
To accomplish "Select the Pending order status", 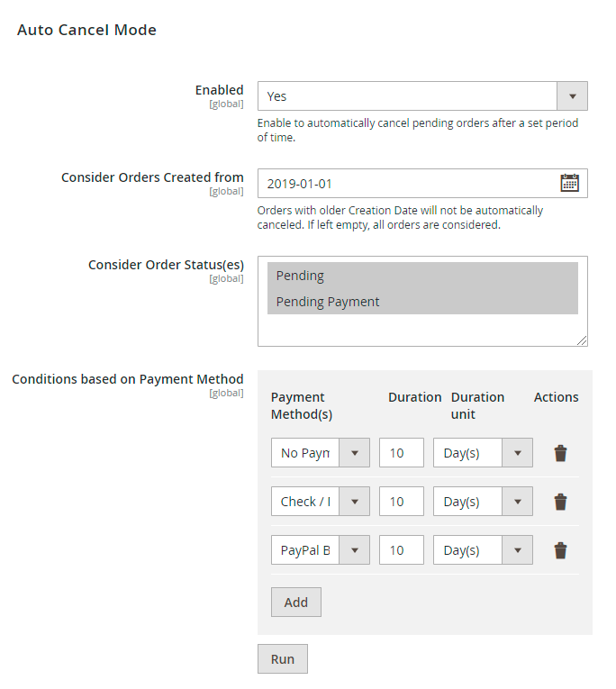I will (422, 276).
